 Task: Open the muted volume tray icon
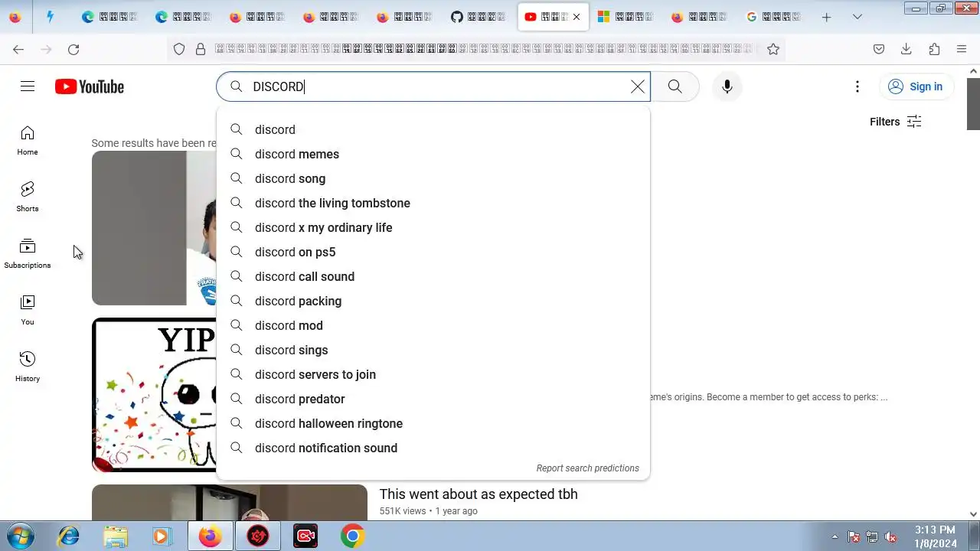click(890, 537)
